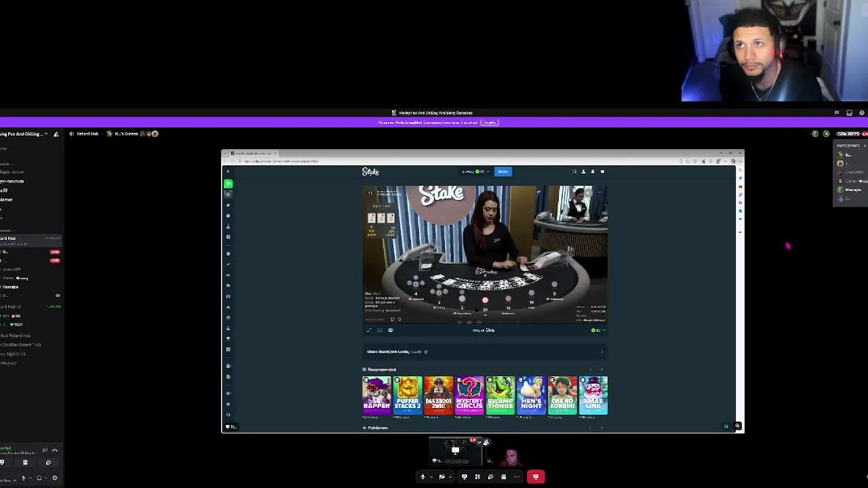Image resolution: width=868 pixels, height=488 pixels.
Task: Open the Stake sidebar hamburger menu
Action: coord(228,171)
